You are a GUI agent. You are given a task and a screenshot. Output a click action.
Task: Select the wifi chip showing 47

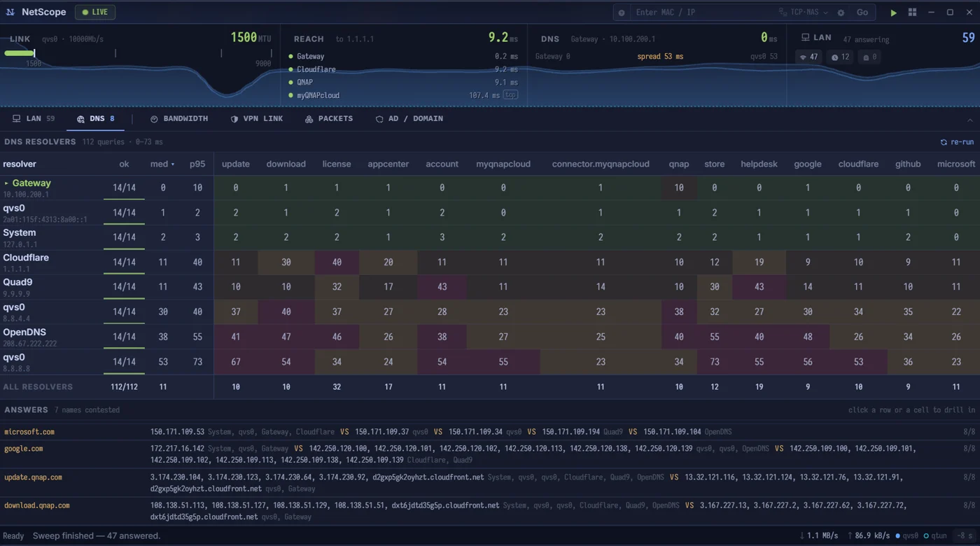click(x=810, y=57)
